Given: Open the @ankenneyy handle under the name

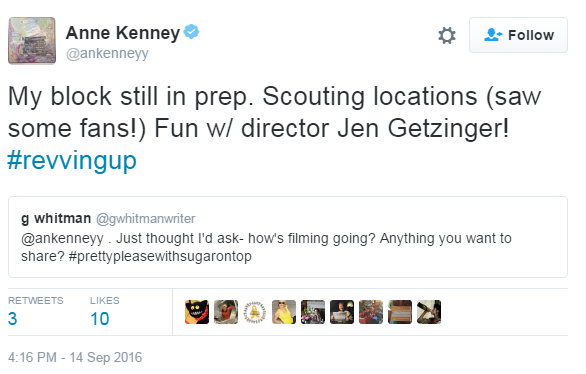Looking at the screenshot, I should click(x=107, y=54).
